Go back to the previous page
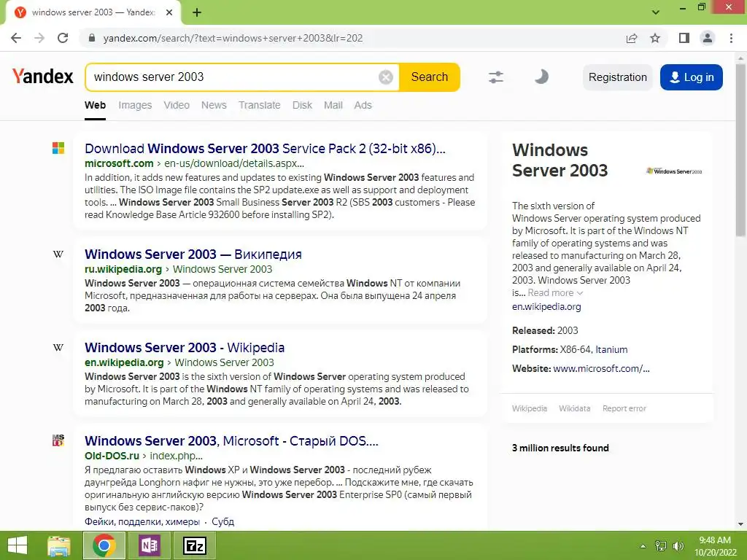 point(16,38)
